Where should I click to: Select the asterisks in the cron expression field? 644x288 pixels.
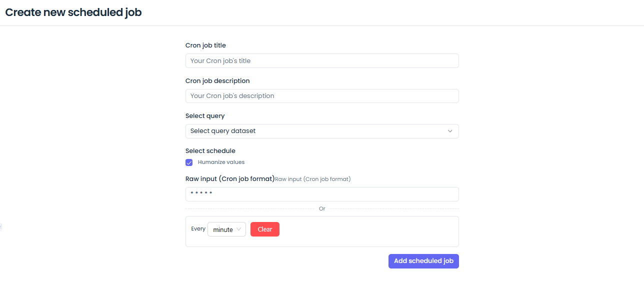click(201, 194)
